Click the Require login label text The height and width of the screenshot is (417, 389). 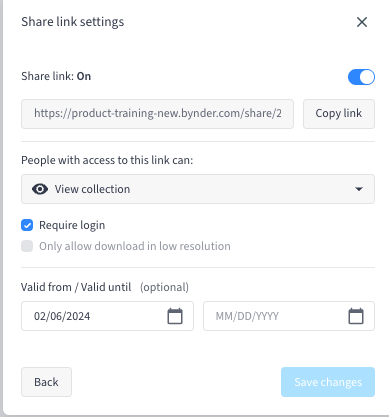(x=72, y=225)
